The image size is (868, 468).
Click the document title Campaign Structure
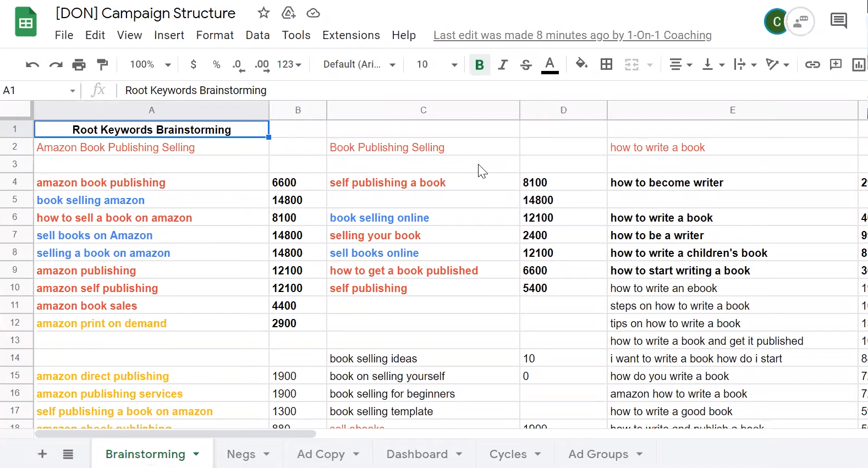(146, 13)
